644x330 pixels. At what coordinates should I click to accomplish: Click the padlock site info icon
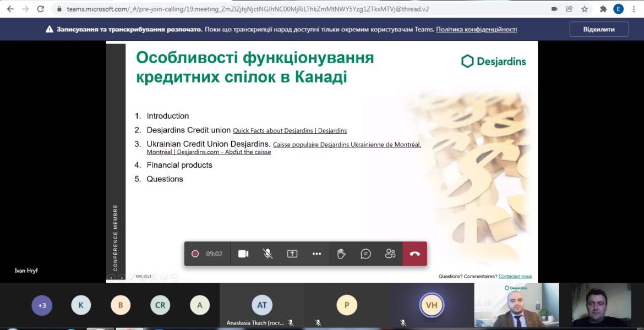[x=59, y=9]
